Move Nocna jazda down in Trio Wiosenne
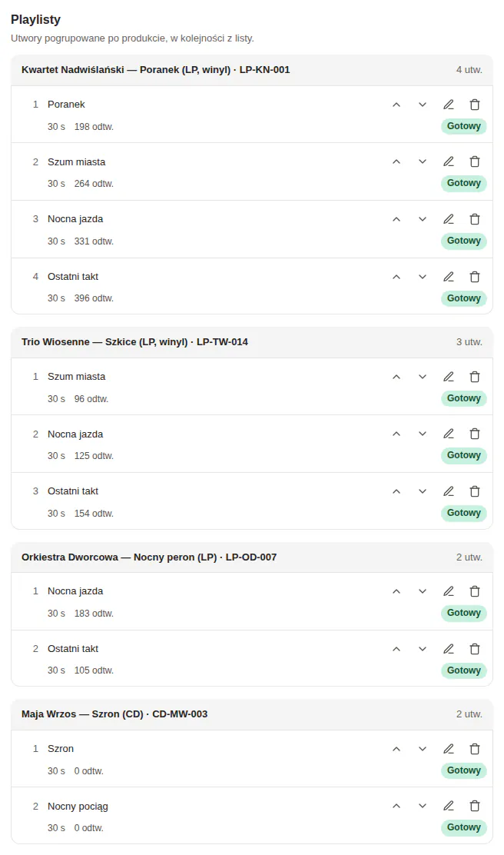504x855 pixels. 423,434
